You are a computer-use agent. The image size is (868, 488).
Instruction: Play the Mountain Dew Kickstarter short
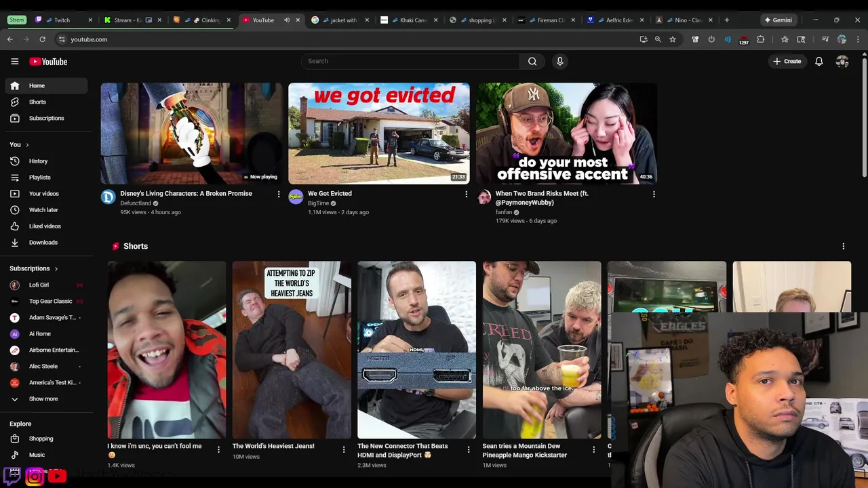[542, 350]
